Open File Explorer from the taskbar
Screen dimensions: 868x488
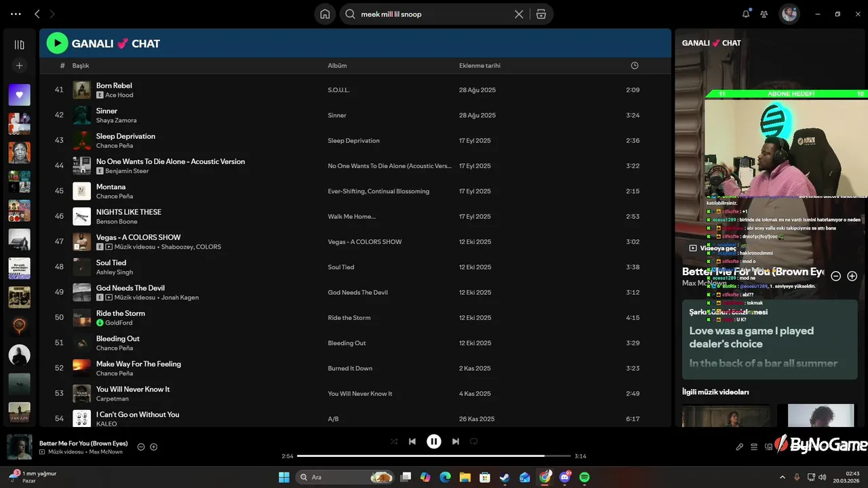[x=465, y=477]
